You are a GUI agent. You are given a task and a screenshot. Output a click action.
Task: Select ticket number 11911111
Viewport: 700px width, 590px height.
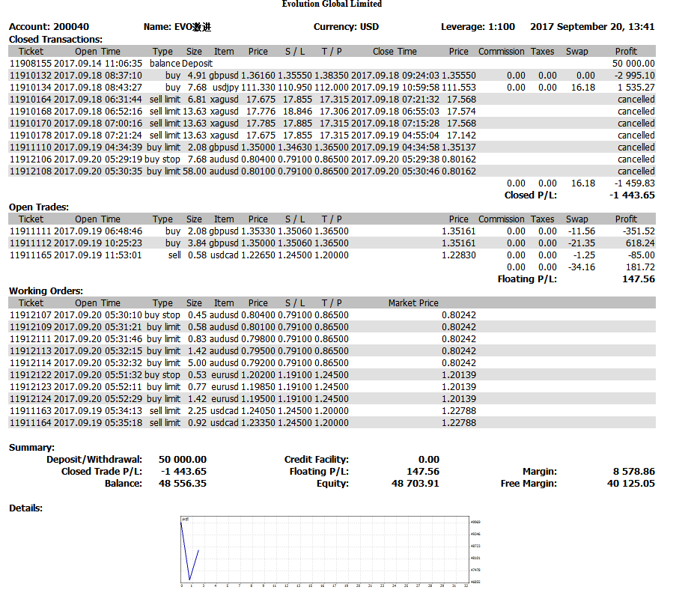click(x=31, y=231)
